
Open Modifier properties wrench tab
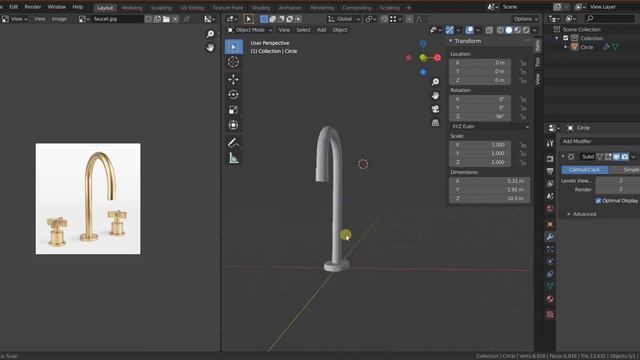pos(550,237)
